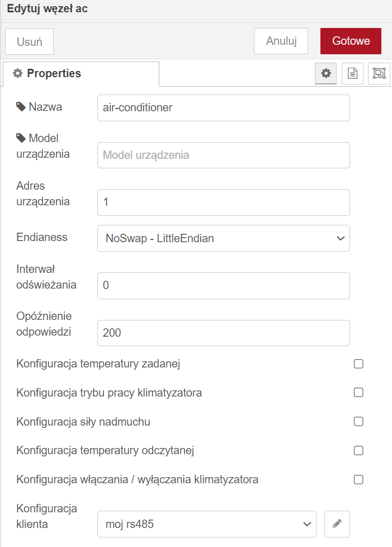Open Konfiguracja klienta dropdown moj rs485

coord(207,524)
